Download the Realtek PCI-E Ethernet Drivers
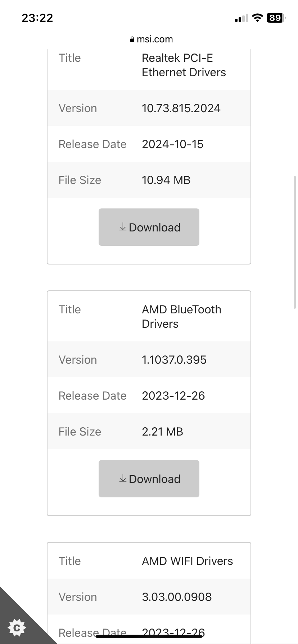The height and width of the screenshot is (644, 298). 149,227
